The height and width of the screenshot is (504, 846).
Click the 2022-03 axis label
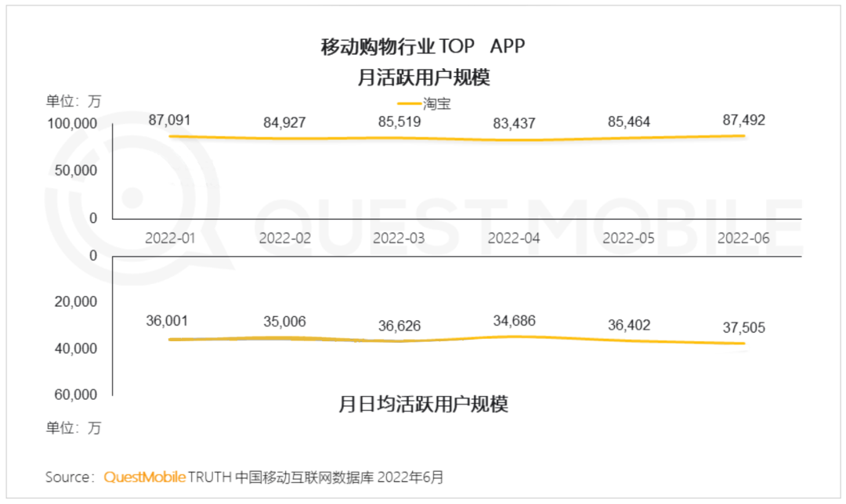[x=399, y=238]
